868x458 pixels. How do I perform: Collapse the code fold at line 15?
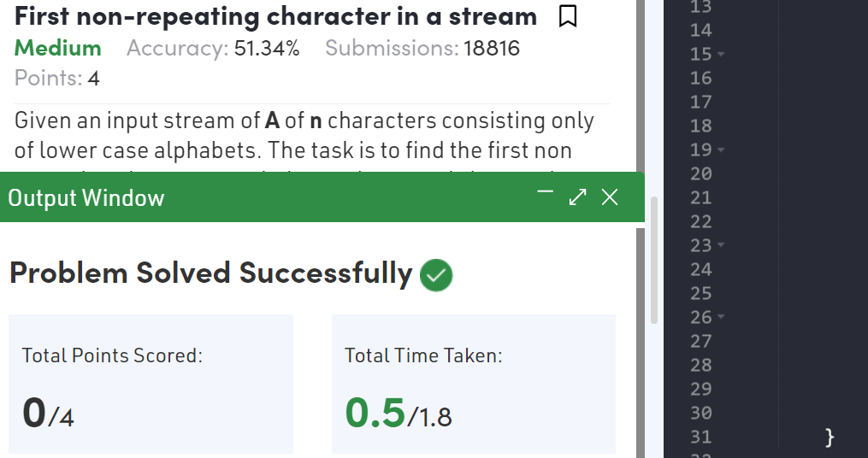coord(721,54)
